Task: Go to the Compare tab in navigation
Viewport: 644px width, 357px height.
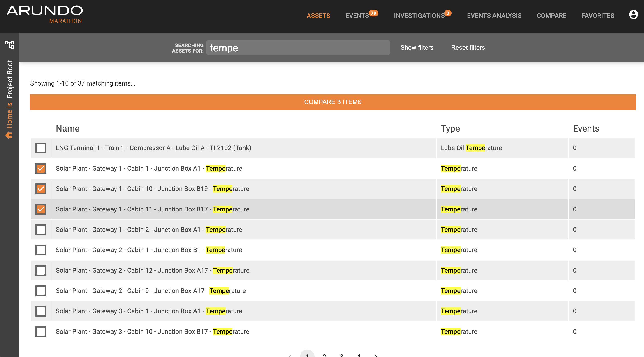Action: pos(551,16)
